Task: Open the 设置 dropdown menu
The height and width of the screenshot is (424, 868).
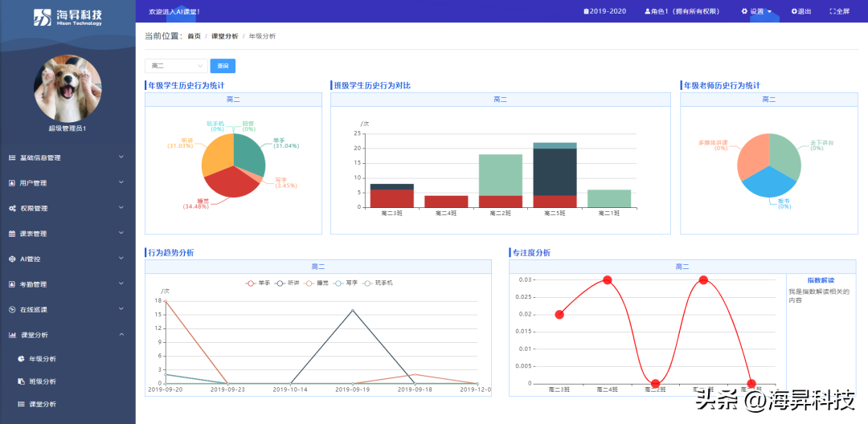Action: (x=756, y=11)
